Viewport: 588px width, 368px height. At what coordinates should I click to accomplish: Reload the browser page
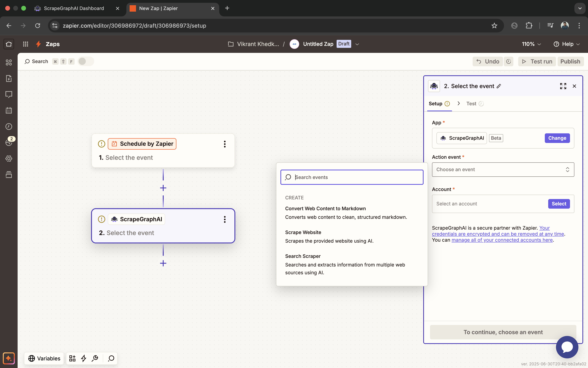37,26
